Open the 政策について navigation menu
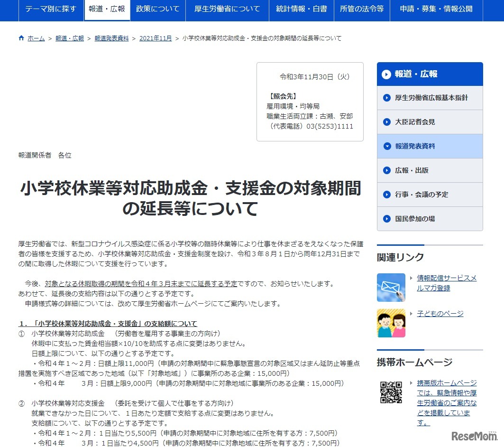 (x=157, y=9)
